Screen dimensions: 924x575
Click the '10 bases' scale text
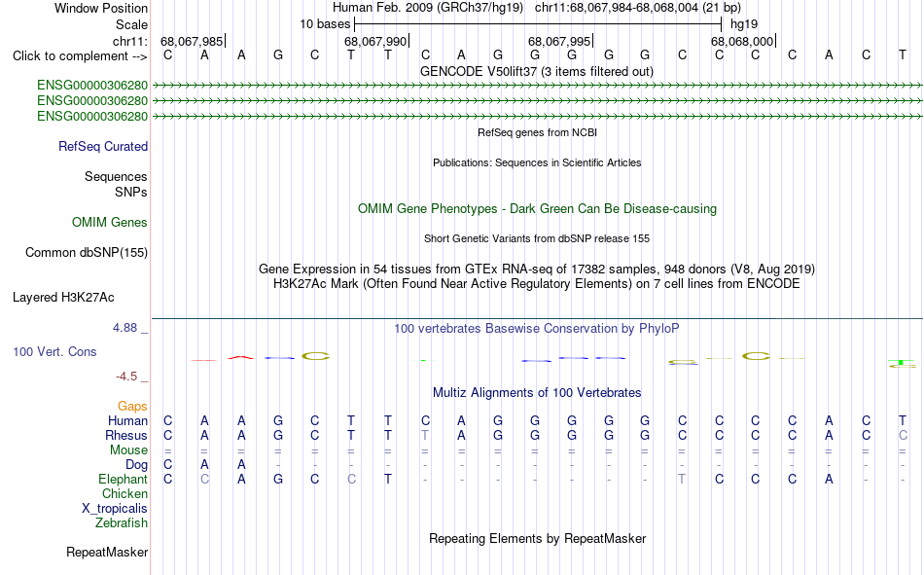point(325,24)
